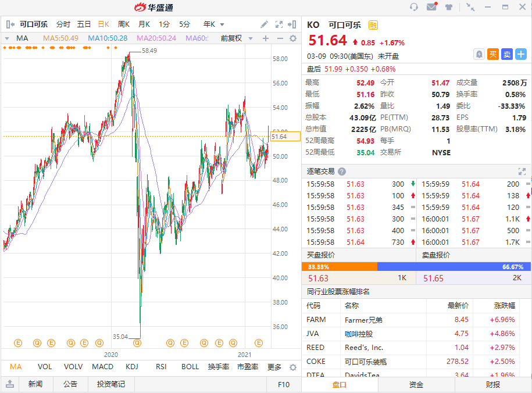Viewport: 532px width, 393px height.
Task: Open the 公告 announcements tab
Action: pos(70,384)
